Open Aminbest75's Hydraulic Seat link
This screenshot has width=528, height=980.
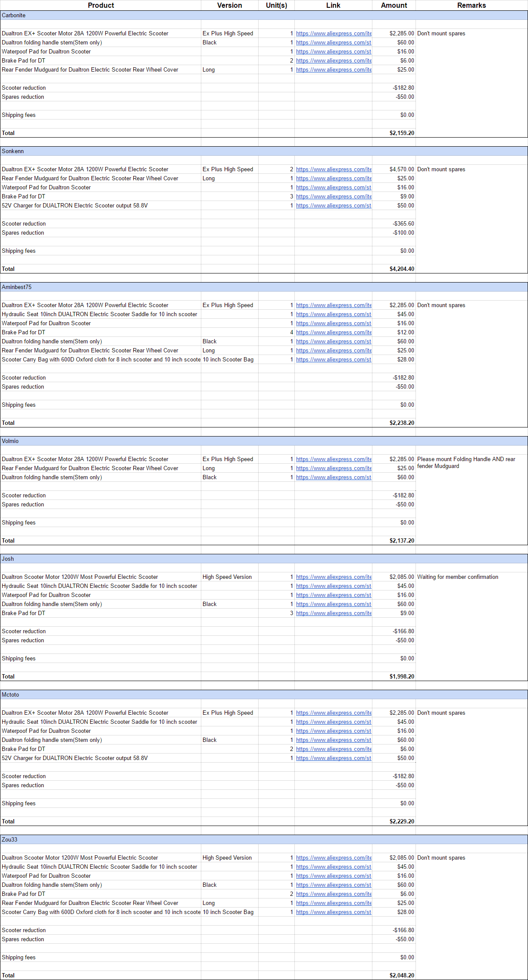pos(334,314)
